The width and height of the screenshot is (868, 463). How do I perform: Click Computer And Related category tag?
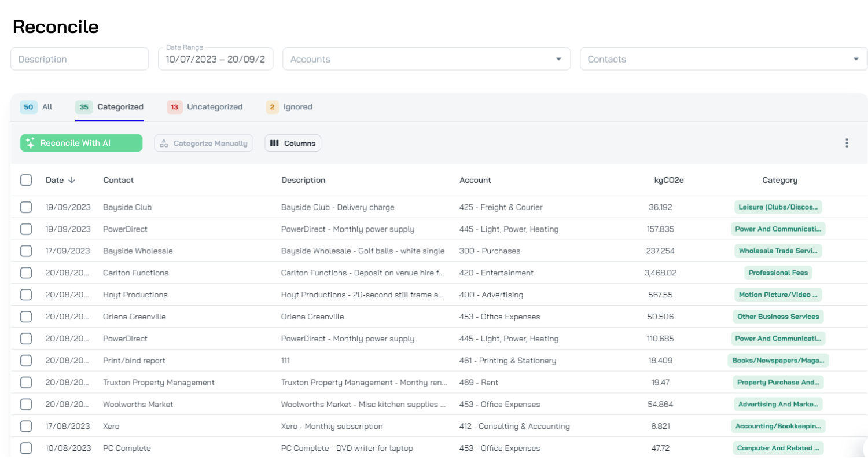point(778,448)
